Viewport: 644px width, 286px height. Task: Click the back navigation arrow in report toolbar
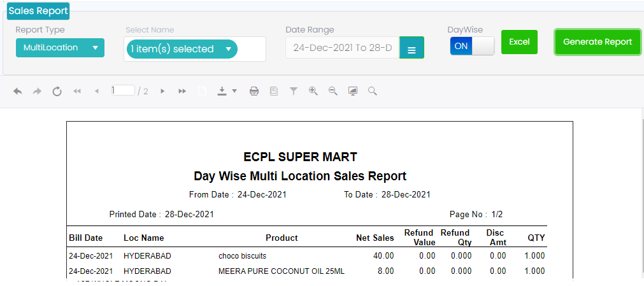pos(18,92)
